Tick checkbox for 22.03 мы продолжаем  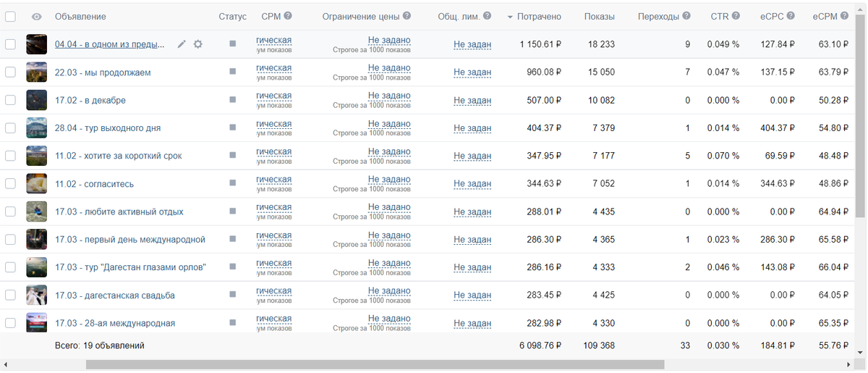coord(10,72)
